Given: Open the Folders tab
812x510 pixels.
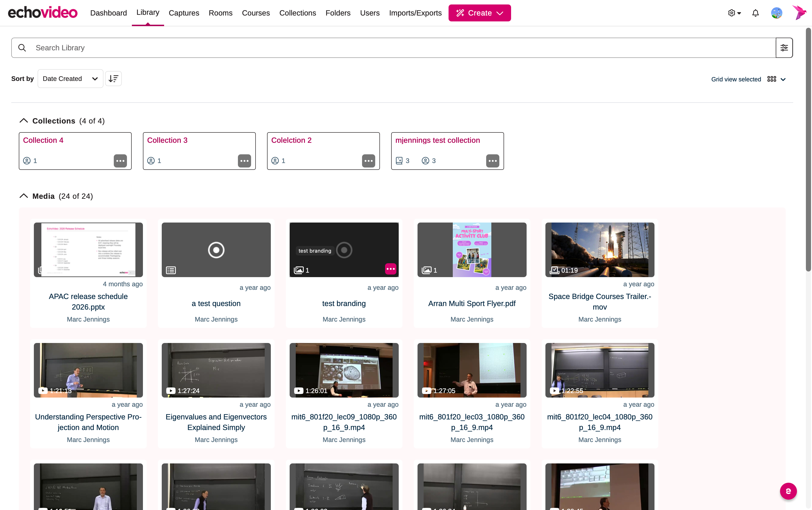Looking at the screenshot, I should click(338, 13).
